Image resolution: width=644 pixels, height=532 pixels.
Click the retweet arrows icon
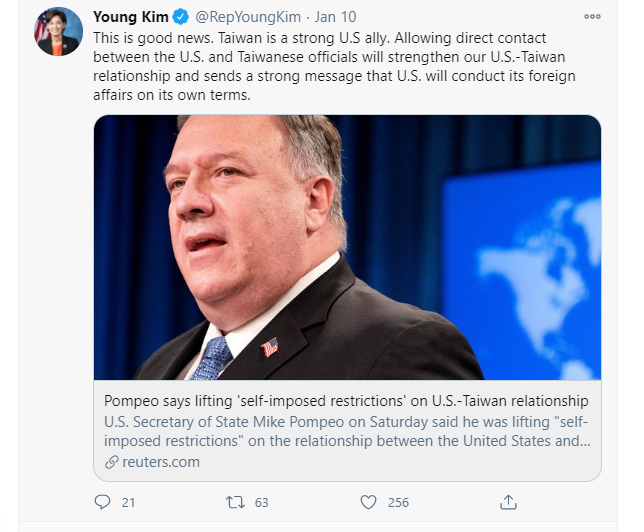click(x=235, y=502)
